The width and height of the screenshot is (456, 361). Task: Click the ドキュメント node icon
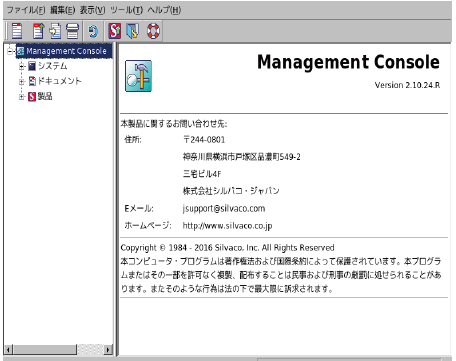[32, 81]
